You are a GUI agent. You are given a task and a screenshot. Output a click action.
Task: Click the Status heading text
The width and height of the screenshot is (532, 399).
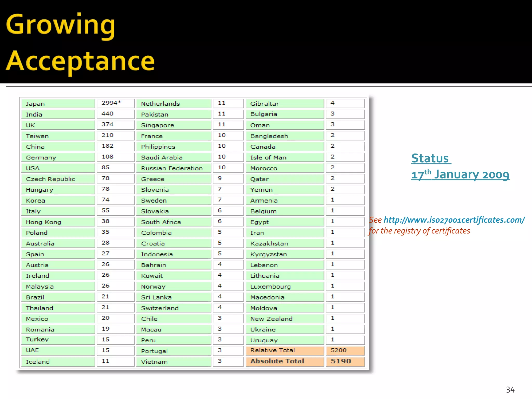pyautogui.click(x=430, y=158)
